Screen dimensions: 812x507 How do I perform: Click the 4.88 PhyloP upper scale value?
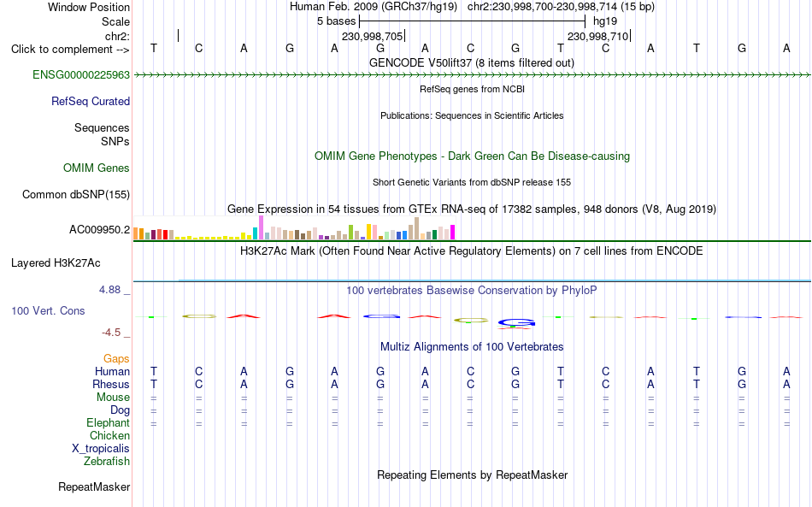[x=109, y=290]
